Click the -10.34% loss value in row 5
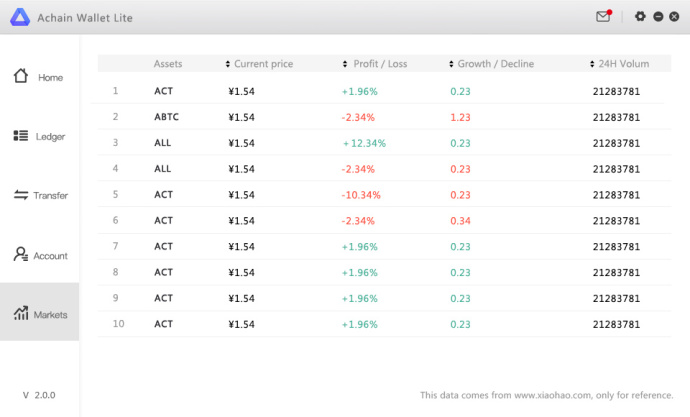Viewport: 690px width, 417px height. pyautogui.click(x=361, y=195)
